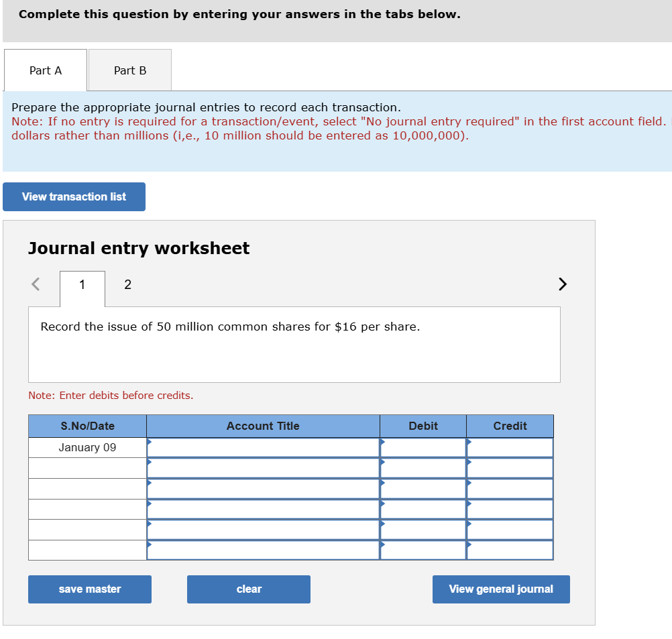Open the first Account Title dropdown

[x=262, y=447]
